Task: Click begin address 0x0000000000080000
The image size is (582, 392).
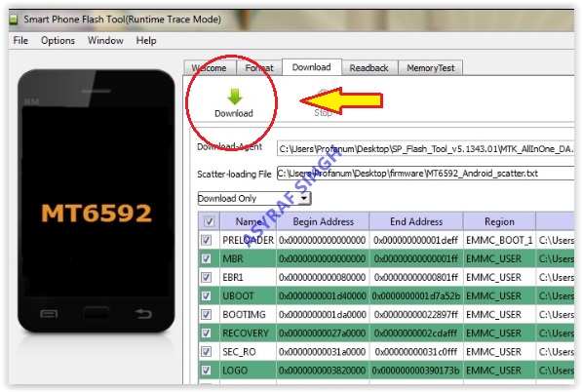Action: [323, 277]
